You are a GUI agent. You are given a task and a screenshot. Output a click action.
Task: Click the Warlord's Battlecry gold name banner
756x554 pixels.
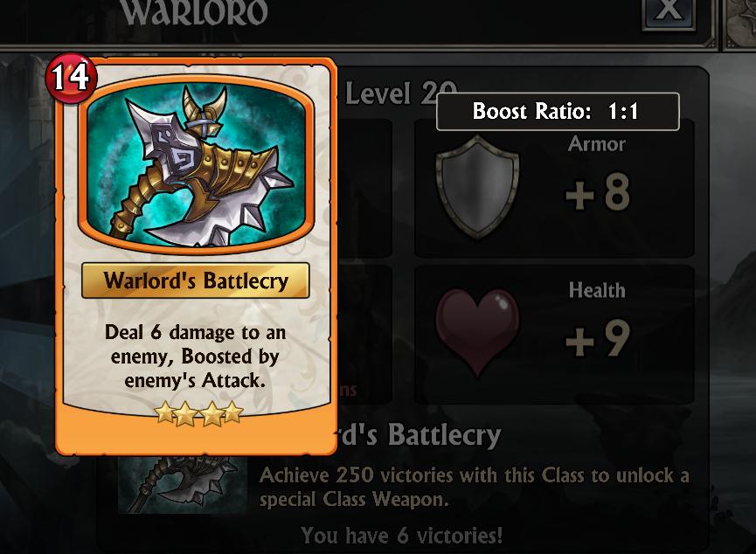pyautogui.click(x=195, y=280)
